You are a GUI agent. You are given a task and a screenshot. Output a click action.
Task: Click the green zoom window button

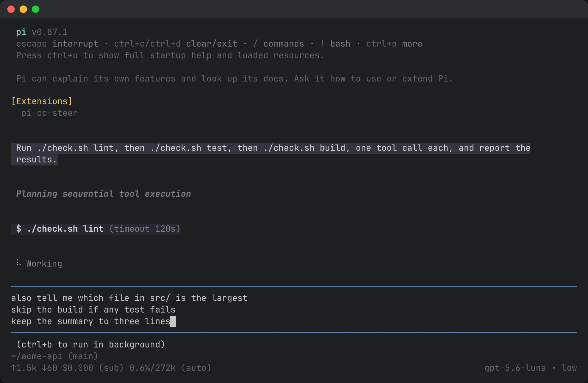click(x=36, y=9)
